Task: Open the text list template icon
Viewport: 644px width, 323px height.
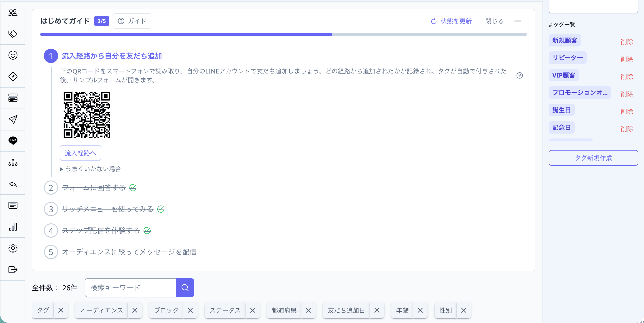Action: (x=13, y=205)
